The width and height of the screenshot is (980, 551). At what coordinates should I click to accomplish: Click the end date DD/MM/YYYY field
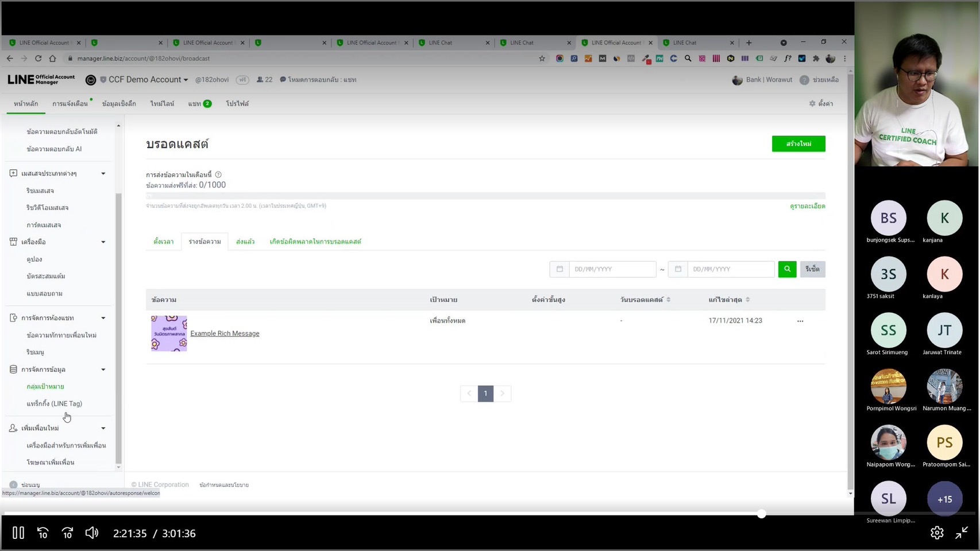pyautogui.click(x=731, y=269)
